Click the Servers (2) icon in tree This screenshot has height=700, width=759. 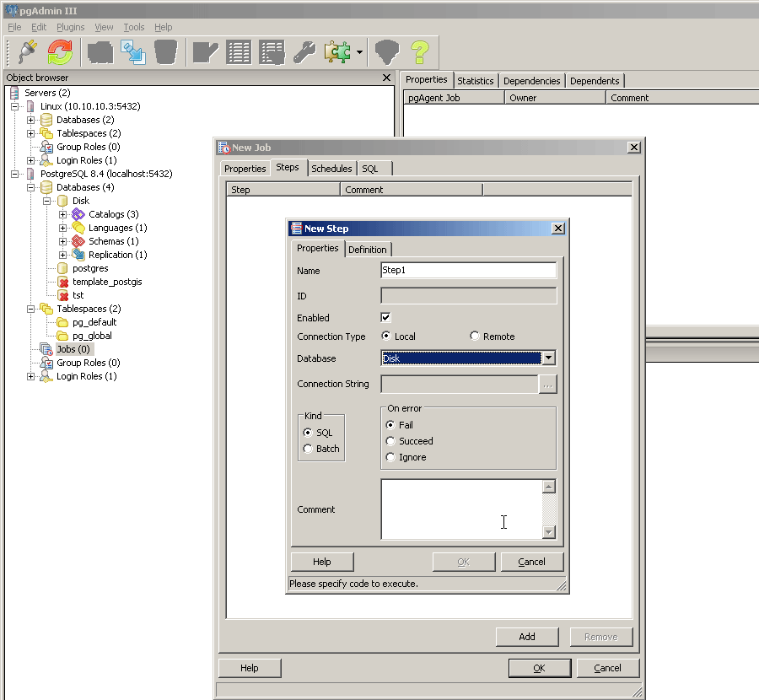click(14, 93)
